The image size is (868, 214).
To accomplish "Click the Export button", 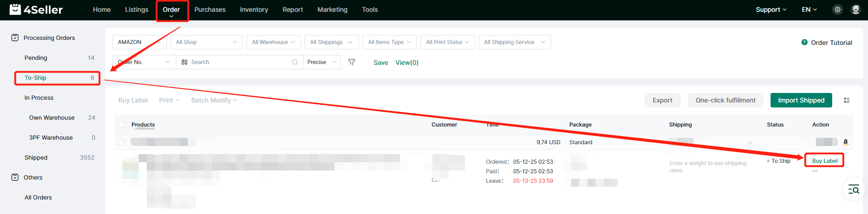I will (663, 100).
